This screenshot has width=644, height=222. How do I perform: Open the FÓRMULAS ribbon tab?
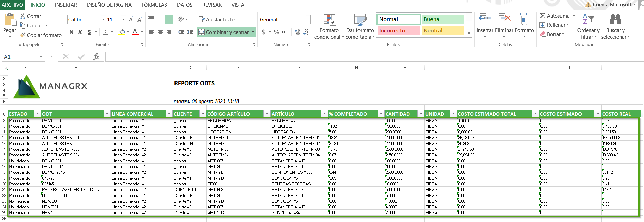(154, 5)
